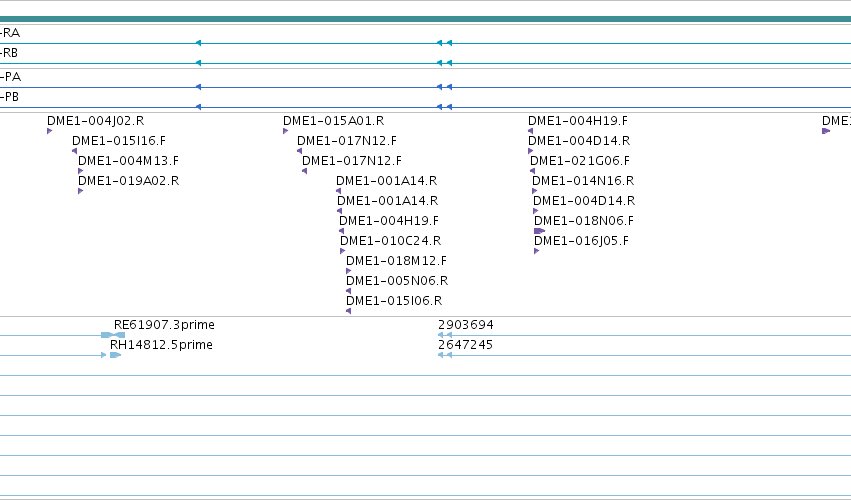The image size is (851, 500).
Task: Select the DME1-005N06.R feature label
Action: [397, 281]
